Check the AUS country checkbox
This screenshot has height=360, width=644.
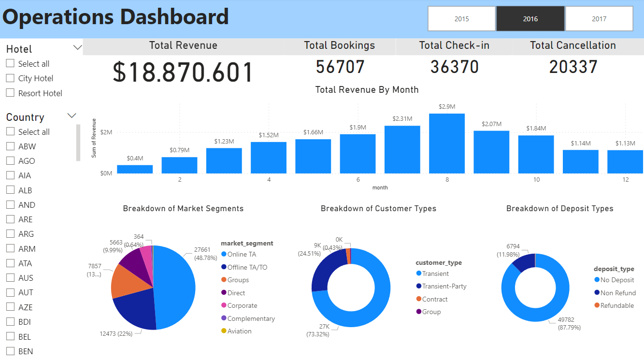(x=10, y=277)
